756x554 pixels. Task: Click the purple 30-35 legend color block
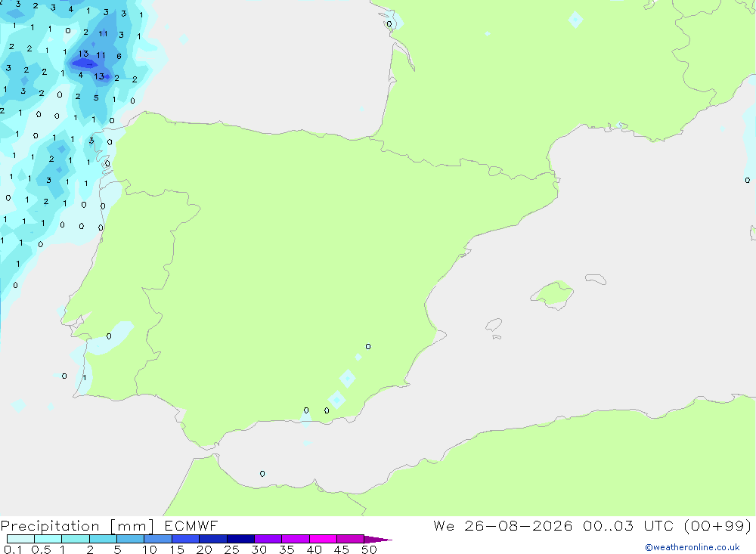click(x=268, y=539)
